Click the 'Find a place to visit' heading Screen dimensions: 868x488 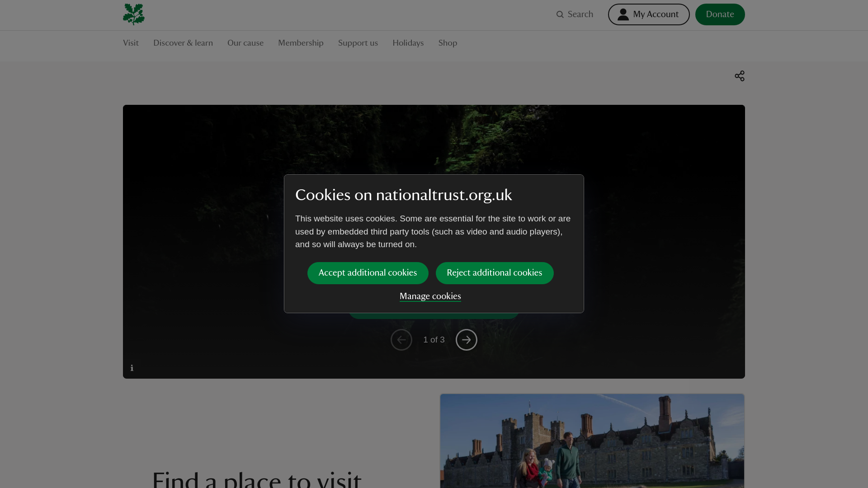coord(257,479)
